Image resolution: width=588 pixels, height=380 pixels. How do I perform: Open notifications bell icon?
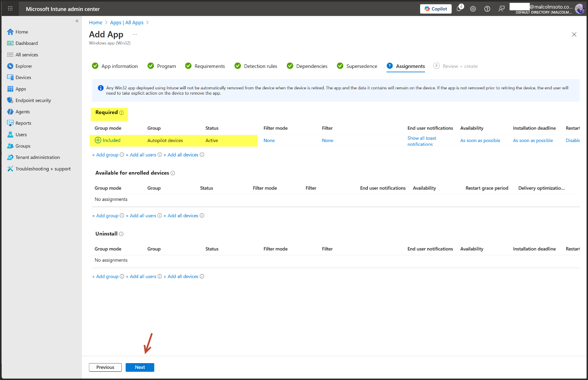pyautogui.click(x=459, y=9)
